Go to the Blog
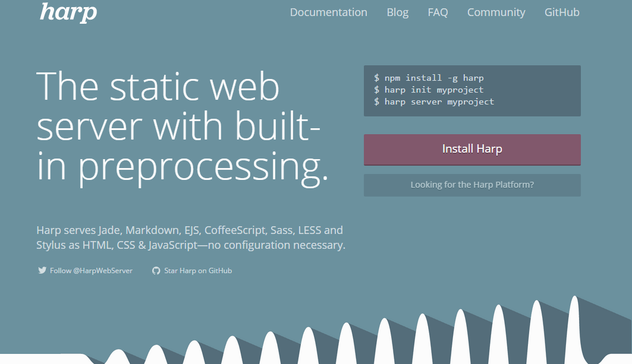Viewport: 632px width, 364px height. click(x=397, y=12)
